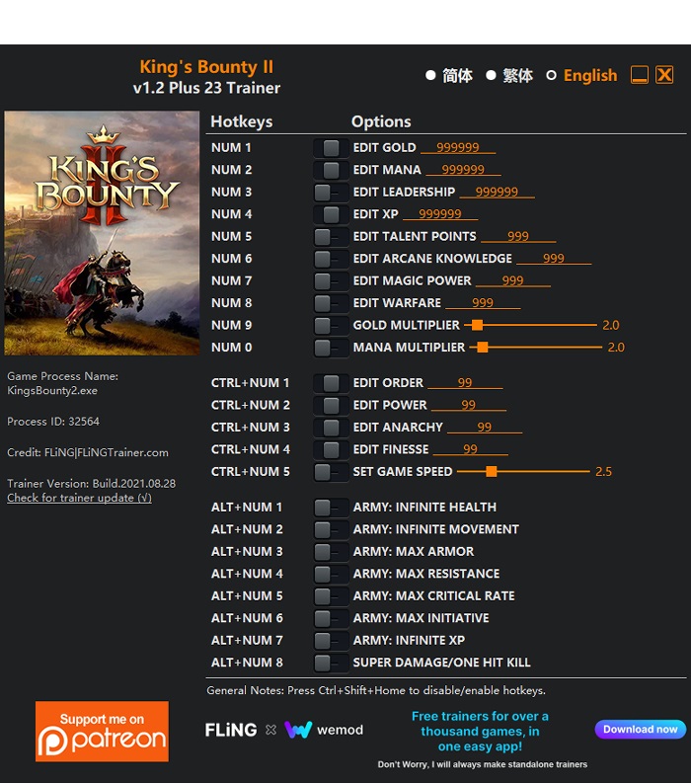691x784 pixels.
Task: Click the Patreon support logo
Action: pos(102,731)
